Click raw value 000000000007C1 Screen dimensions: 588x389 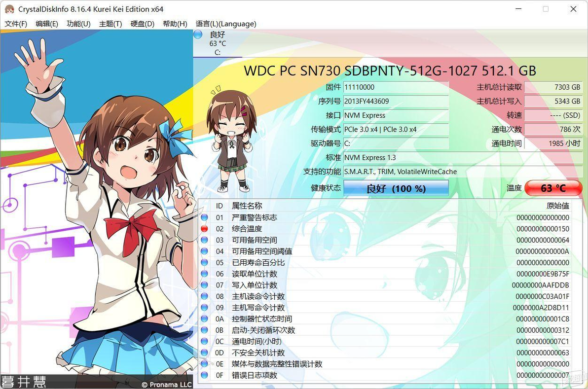(x=543, y=341)
